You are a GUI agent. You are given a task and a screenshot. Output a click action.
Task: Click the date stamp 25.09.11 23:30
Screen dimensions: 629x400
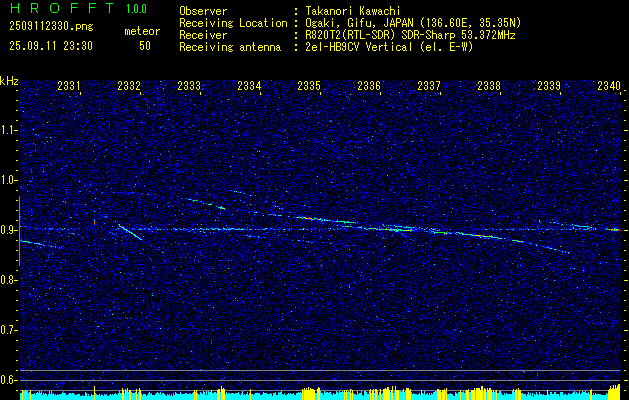(x=51, y=46)
